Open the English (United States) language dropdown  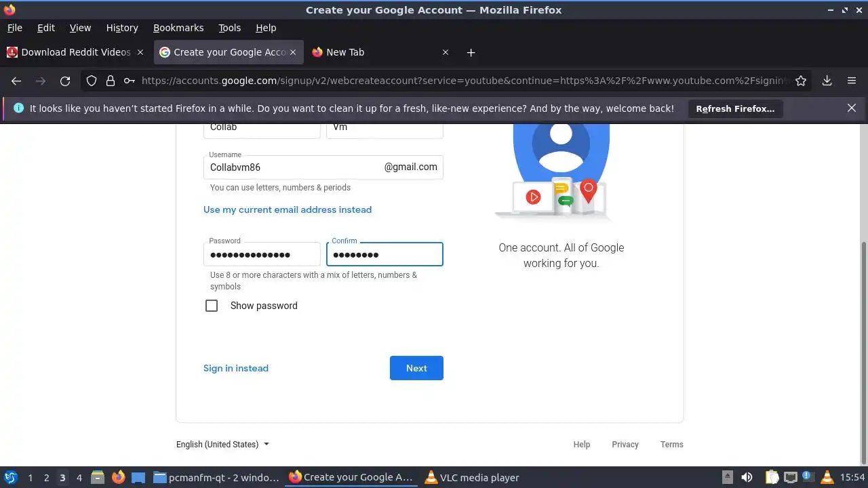(x=223, y=445)
